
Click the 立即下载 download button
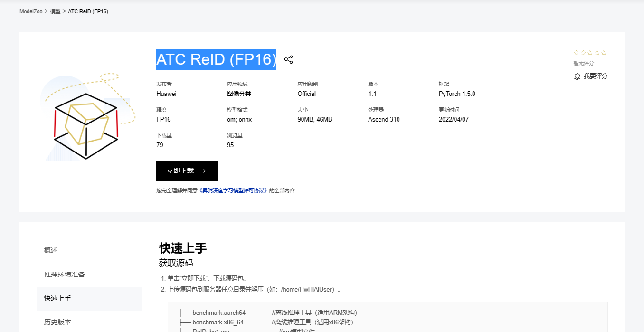(187, 171)
